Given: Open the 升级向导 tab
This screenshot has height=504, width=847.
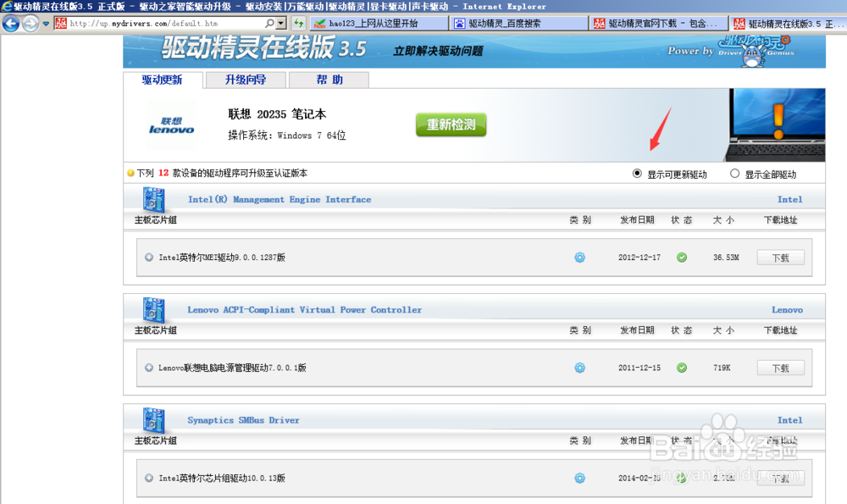Looking at the screenshot, I should pyautogui.click(x=246, y=80).
